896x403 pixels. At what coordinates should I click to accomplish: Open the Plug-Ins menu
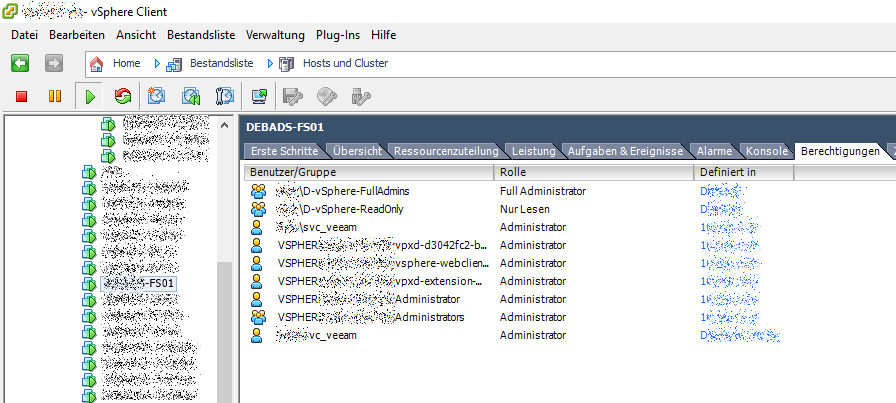pyautogui.click(x=338, y=35)
